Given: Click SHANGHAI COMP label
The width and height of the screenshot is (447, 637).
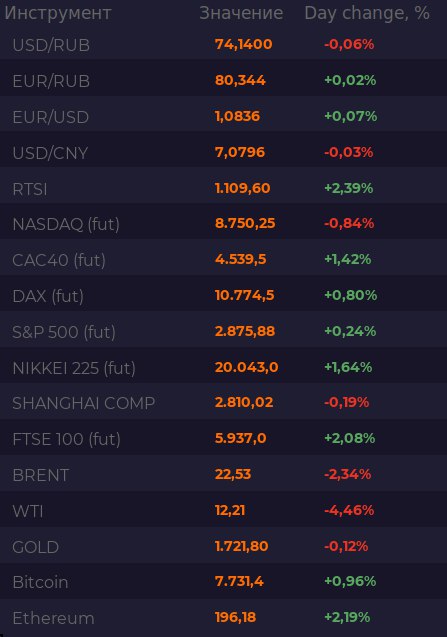Looking at the screenshot, I should [x=84, y=403].
